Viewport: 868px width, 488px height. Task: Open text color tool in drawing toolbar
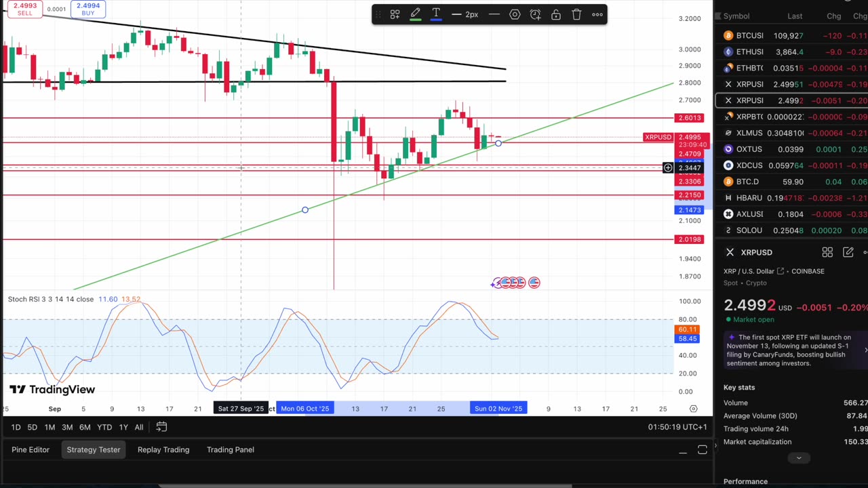(x=436, y=14)
